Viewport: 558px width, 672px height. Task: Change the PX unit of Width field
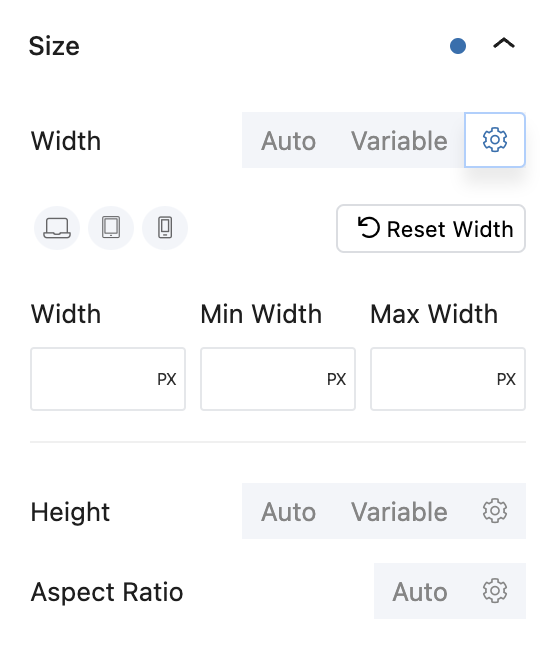[x=167, y=379]
